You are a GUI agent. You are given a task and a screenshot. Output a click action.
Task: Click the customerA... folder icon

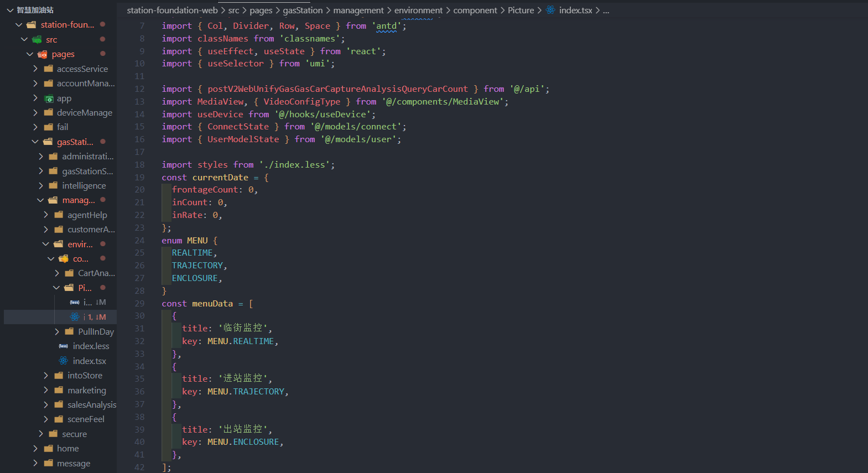(x=59, y=230)
